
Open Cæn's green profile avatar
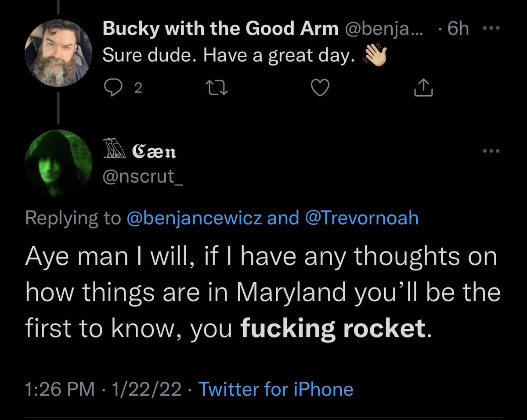[x=58, y=163]
